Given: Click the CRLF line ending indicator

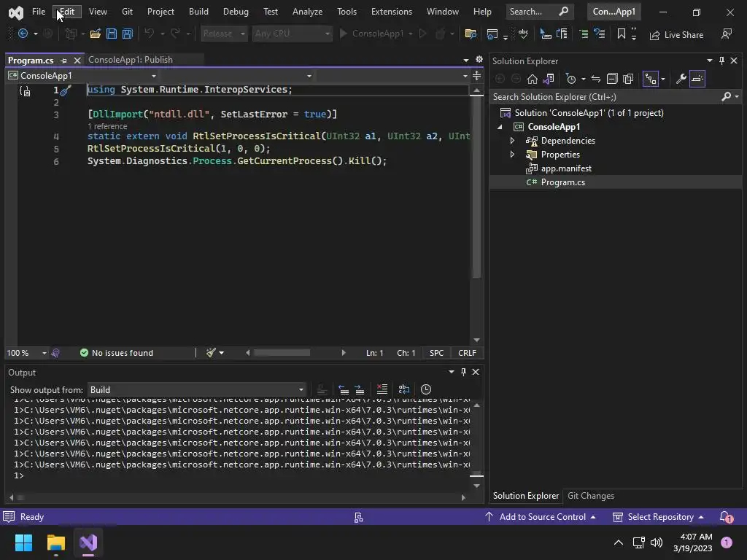Looking at the screenshot, I should click(x=467, y=353).
